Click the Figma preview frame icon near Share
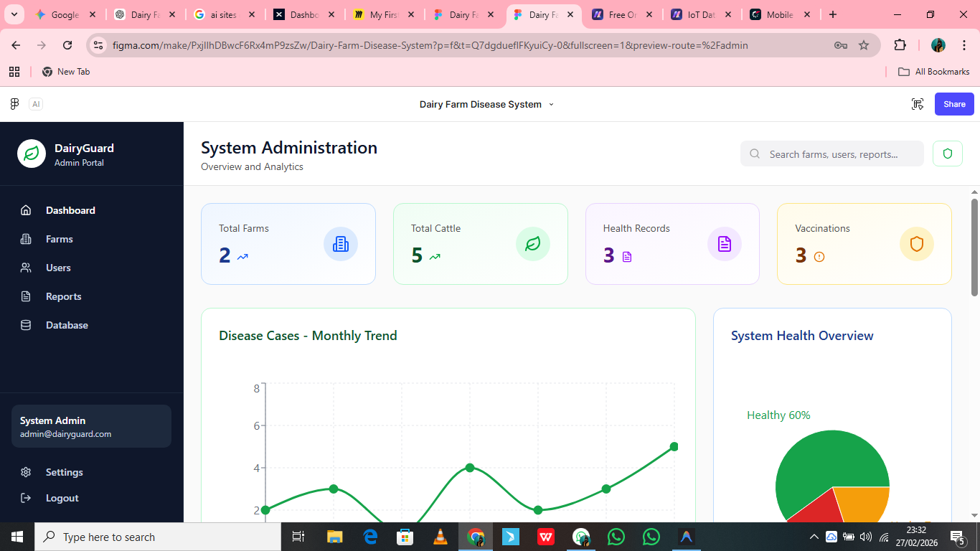This screenshot has width=980, height=551. (918, 104)
